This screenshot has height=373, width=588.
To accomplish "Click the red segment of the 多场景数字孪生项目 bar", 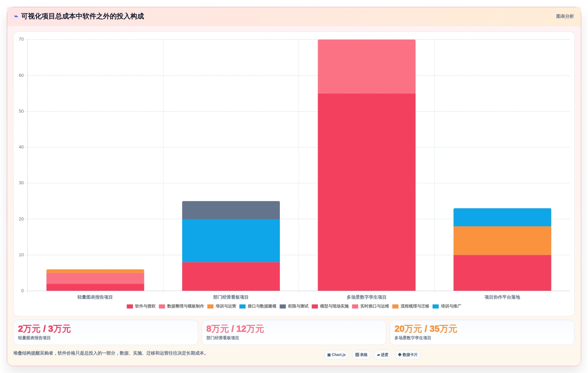I will pyautogui.click(x=367, y=192).
